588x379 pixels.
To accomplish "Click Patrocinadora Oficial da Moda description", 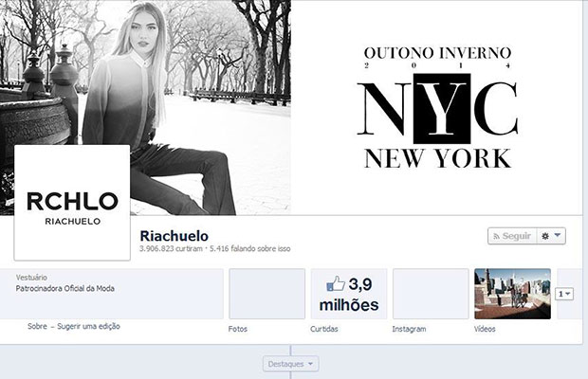I will 64,288.
